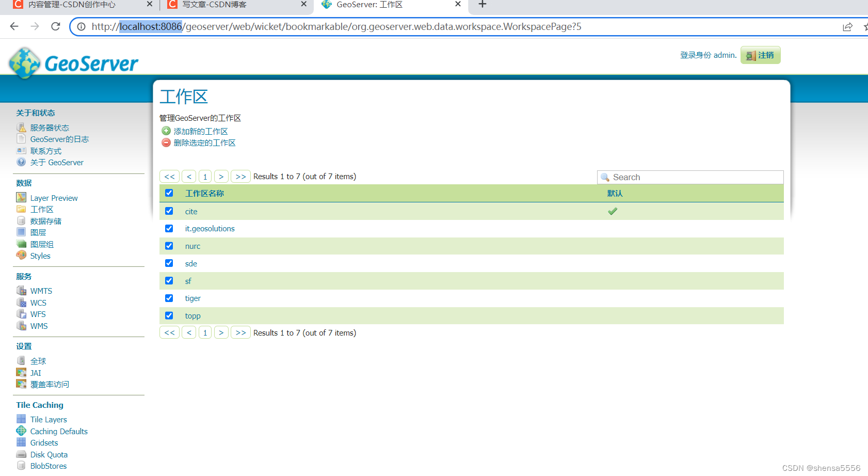The image size is (868, 476).
Task: Click the 图层 layer icon
Action: click(x=21, y=232)
